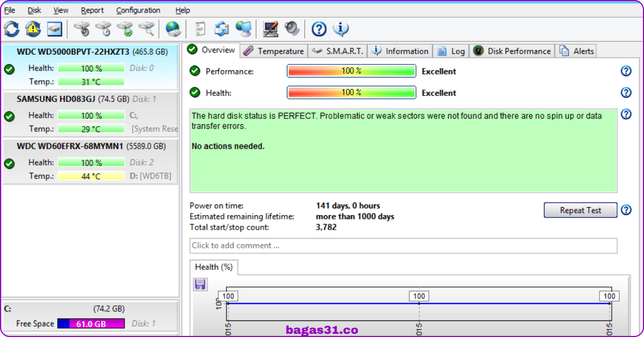Click the floppy save icon on health chart
644x337 pixels.
pos(200,284)
